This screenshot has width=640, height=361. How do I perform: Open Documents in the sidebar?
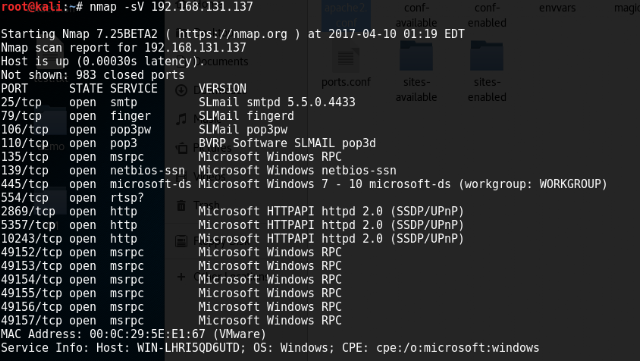[x=220, y=61]
